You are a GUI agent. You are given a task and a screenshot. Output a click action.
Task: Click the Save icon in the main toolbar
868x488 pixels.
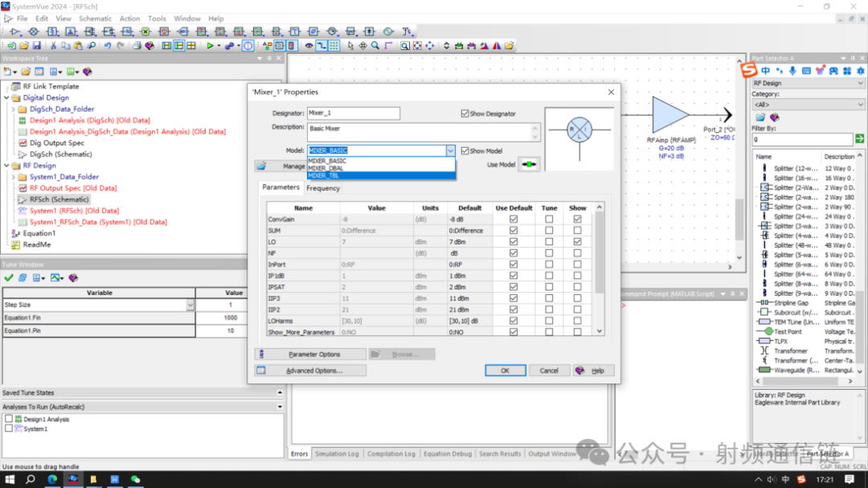tap(36, 46)
